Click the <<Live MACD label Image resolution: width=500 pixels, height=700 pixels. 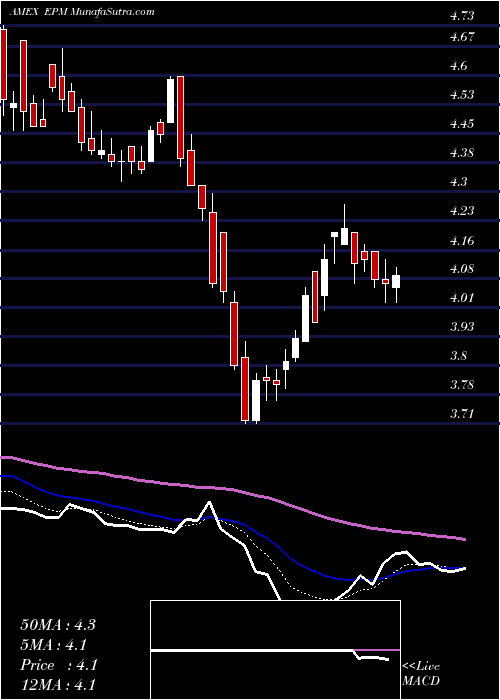pos(421,675)
